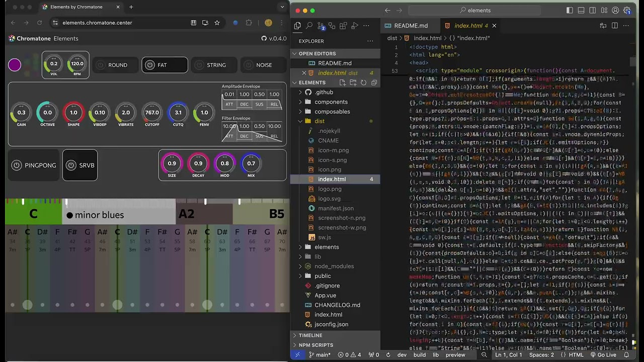Open a new browser tab

pos(131,7)
